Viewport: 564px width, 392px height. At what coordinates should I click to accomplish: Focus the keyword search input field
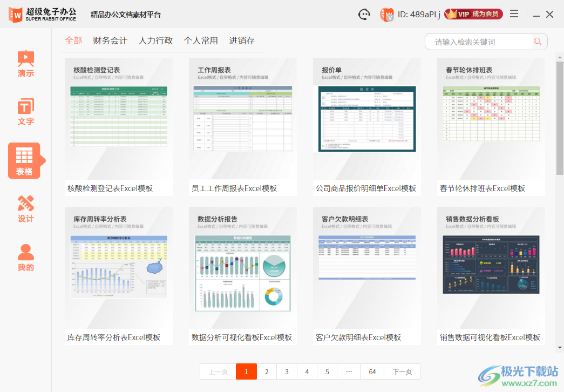tap(480, 42)
